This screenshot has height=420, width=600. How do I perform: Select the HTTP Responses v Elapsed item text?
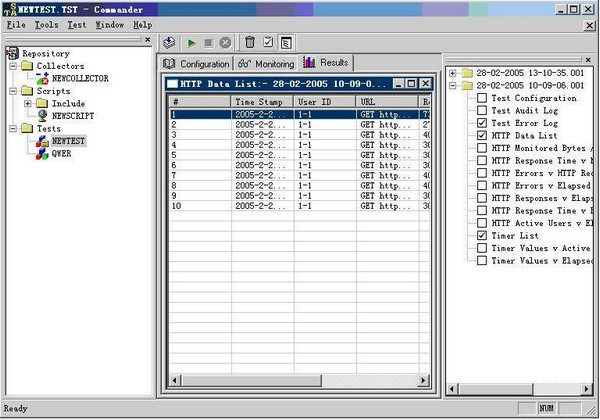pos(542,198)
